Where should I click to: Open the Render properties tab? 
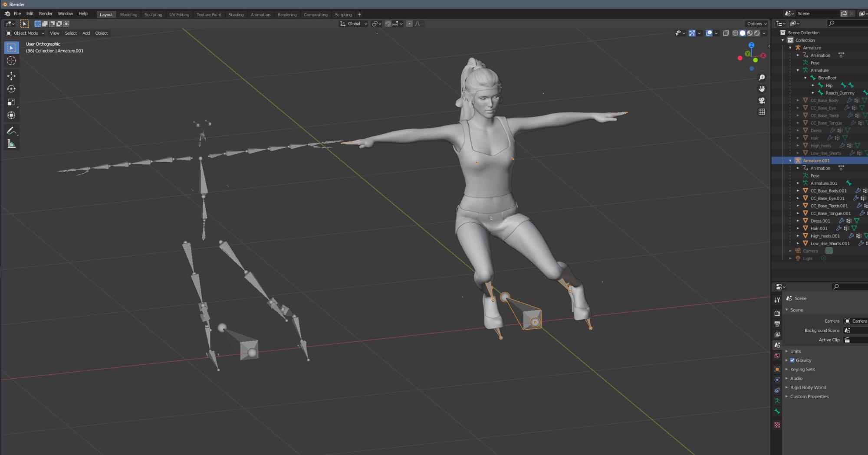[777, 313]
